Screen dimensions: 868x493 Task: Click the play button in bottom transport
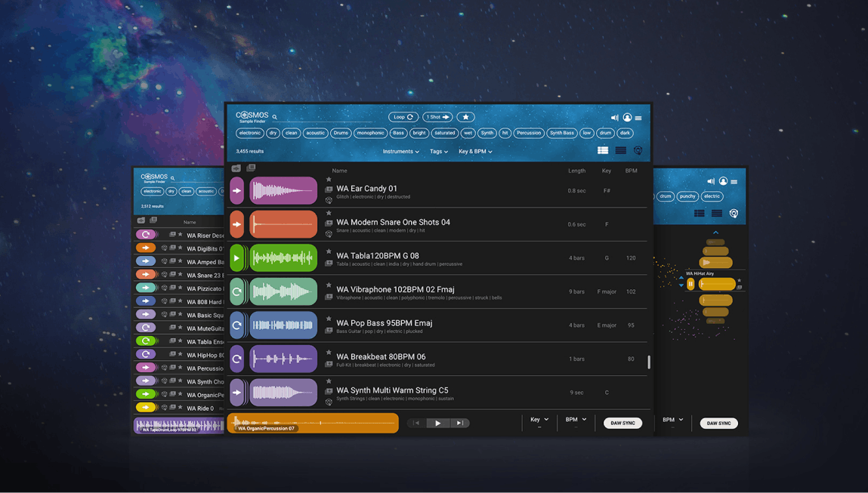tap(438, 424)
